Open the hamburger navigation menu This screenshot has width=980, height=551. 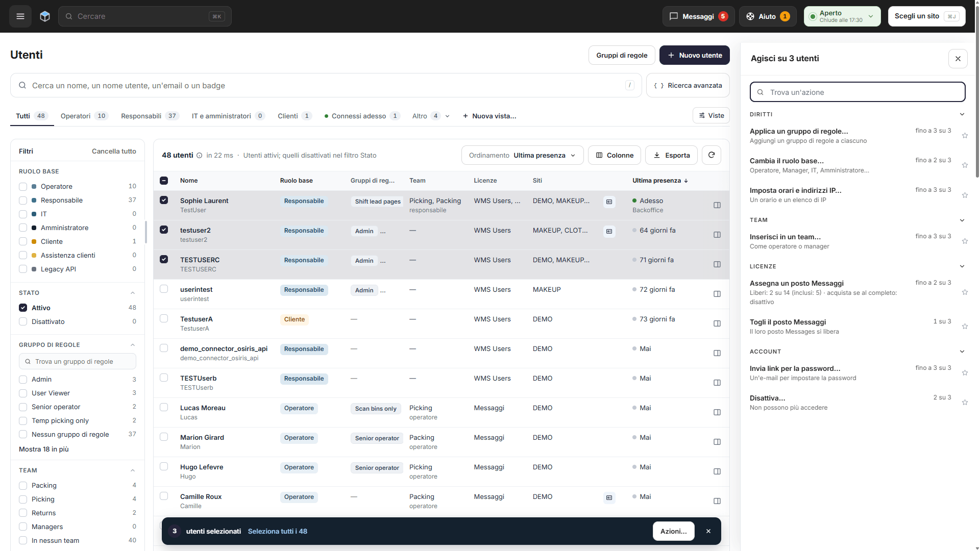point(20,16)
